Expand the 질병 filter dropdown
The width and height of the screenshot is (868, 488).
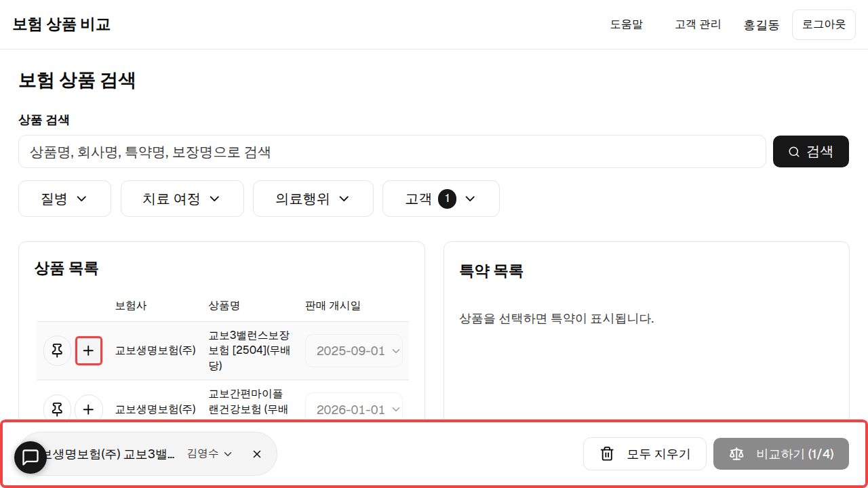(x=64, y=199)
